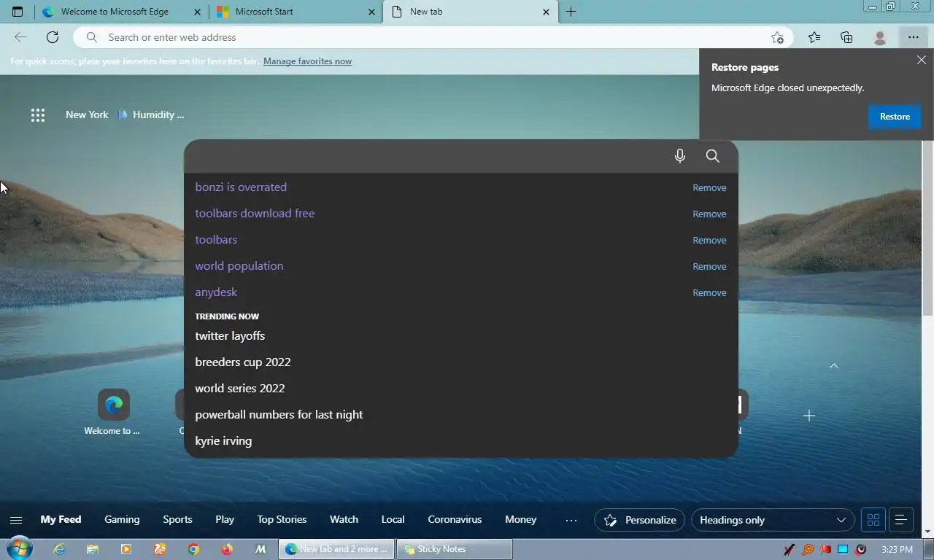Open the tab actions menu icon

[18, 12]
